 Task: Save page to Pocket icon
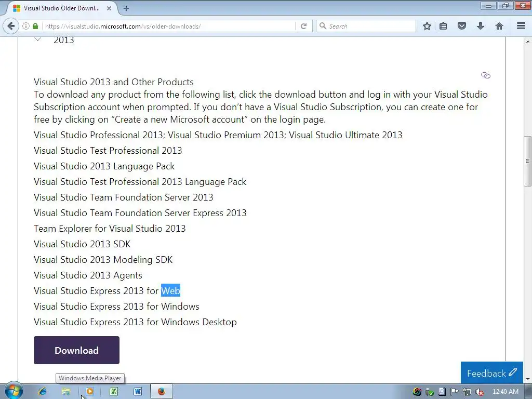pos(462,26)
